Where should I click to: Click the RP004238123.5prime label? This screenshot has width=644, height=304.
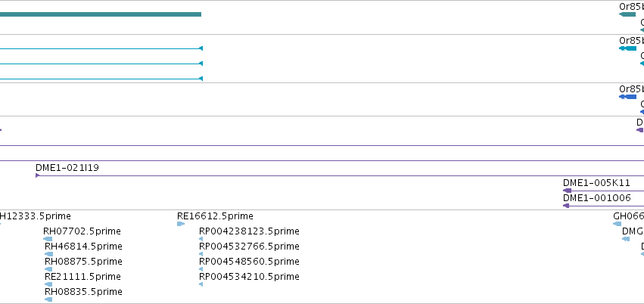tap(249, 231)
